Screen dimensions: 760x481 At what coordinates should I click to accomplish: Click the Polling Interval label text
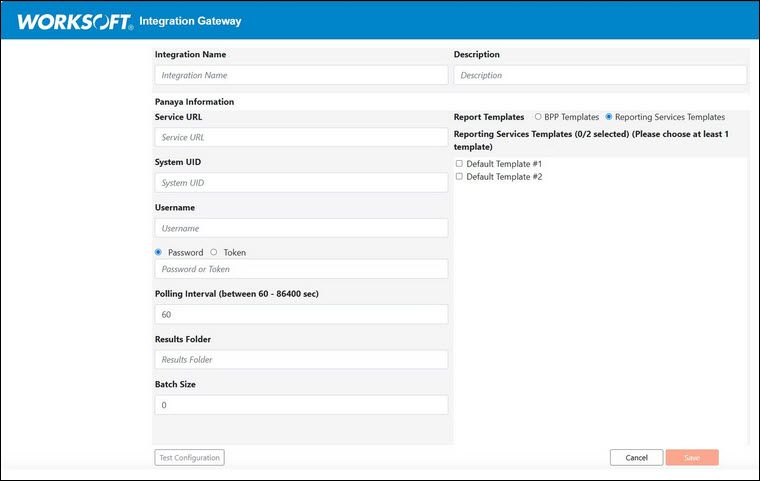(237, 294)
